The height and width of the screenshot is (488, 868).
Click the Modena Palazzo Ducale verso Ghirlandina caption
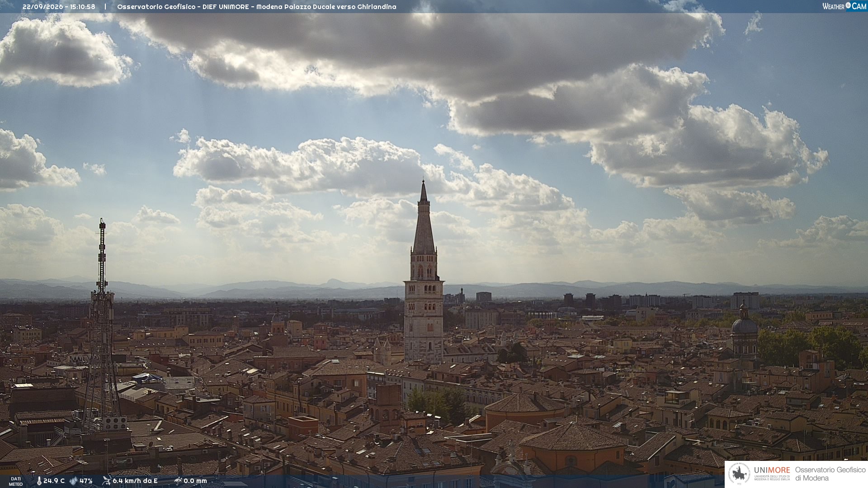(326, 7)
